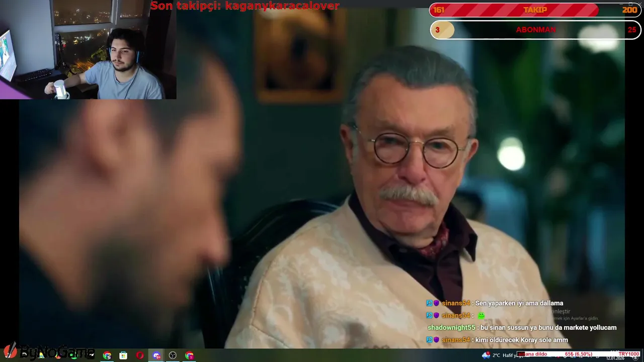The height and width of the screenshot is (362, 644).
Task: Click the donation goal bar showing 65₺ (6.50%)
Action: [x=579, y=354]
